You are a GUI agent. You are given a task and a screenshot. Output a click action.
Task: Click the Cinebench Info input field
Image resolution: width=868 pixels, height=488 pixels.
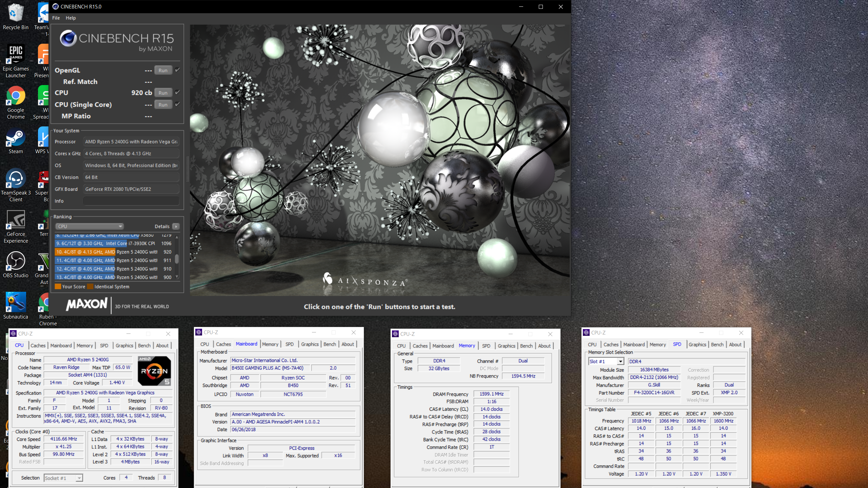[x=131, y=201]
